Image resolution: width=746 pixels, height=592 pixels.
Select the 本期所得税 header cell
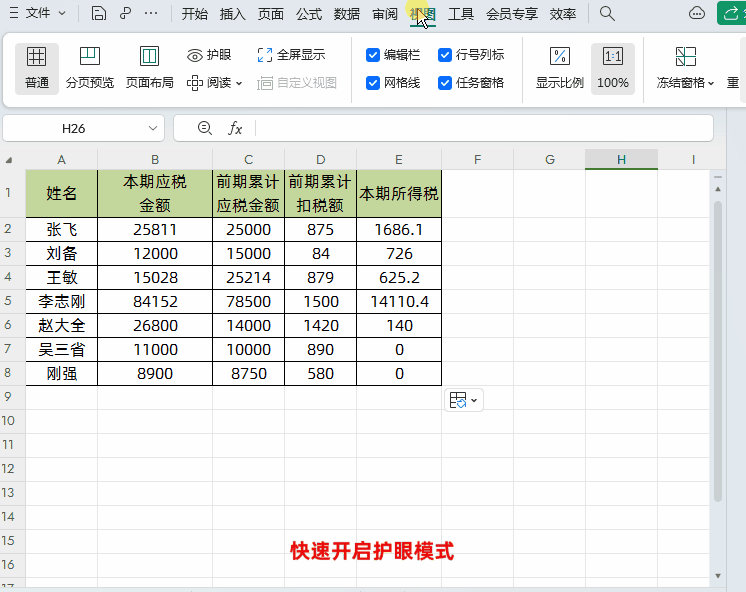click(x=399, y=194)
